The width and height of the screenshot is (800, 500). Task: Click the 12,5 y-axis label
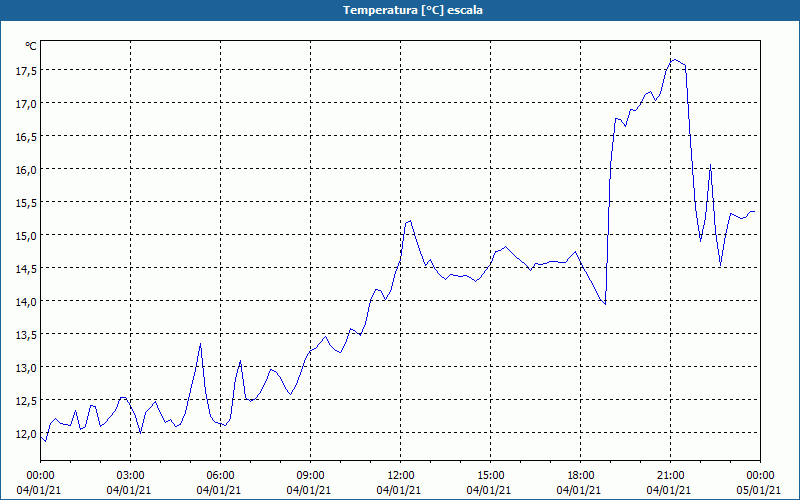26,401
